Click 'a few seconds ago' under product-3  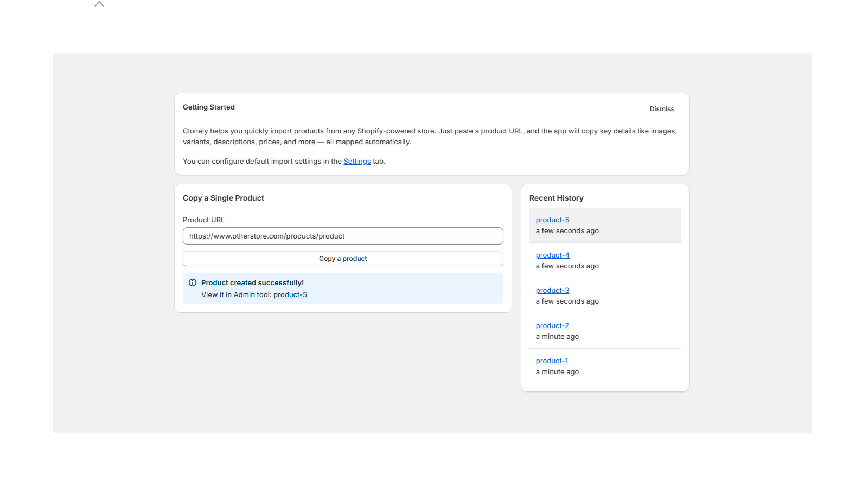coord(567,301)
